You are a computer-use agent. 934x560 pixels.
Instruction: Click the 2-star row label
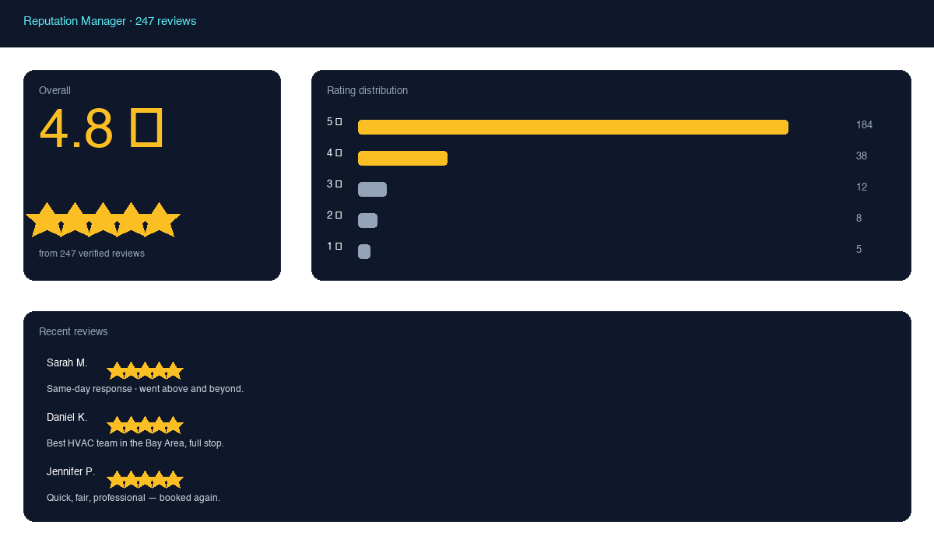pyautogui.click(x=335, y=215)
